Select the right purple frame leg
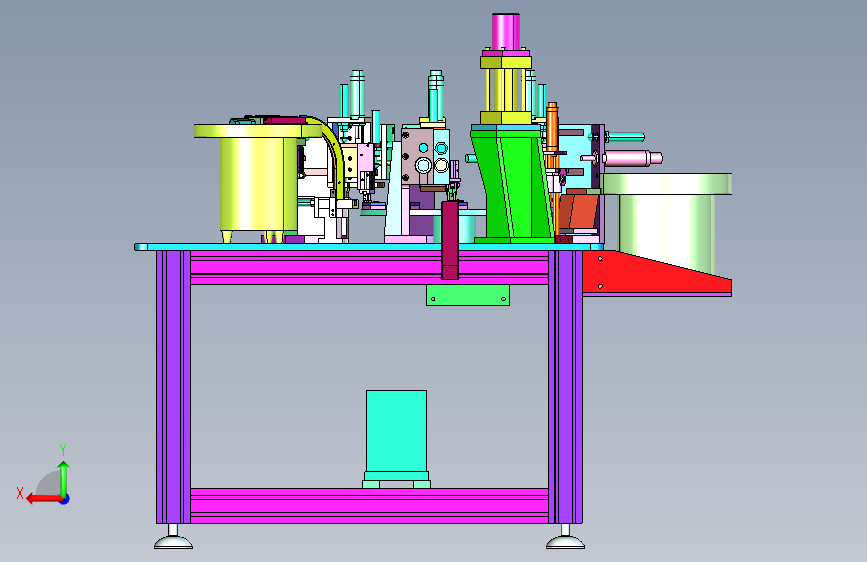 pos(565,387)
